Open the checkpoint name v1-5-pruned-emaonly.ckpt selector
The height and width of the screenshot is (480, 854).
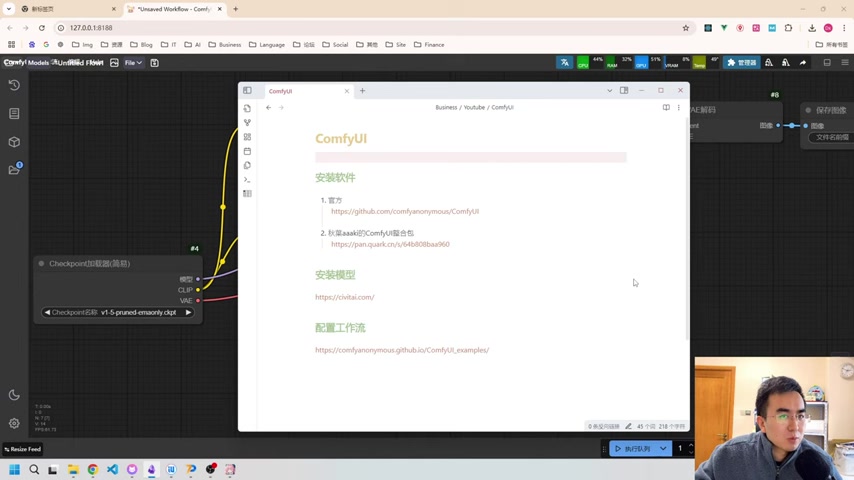[x=118, y=312]
